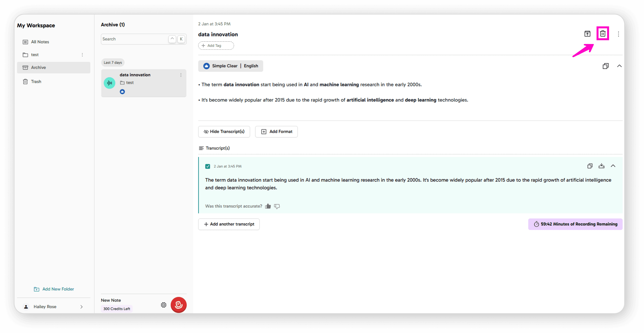
Task: Click Add another transcript button
Action: [229, 224]
